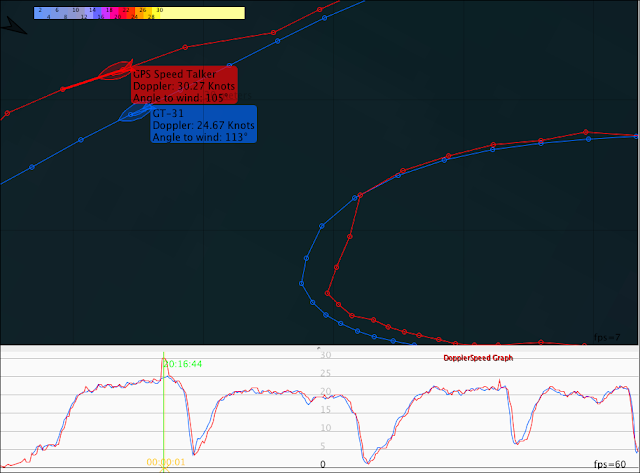Click the DopplerSpeed Graph title
Image resolution: width=640 pixels, height=473 pixels.
[x=478, y=358]
